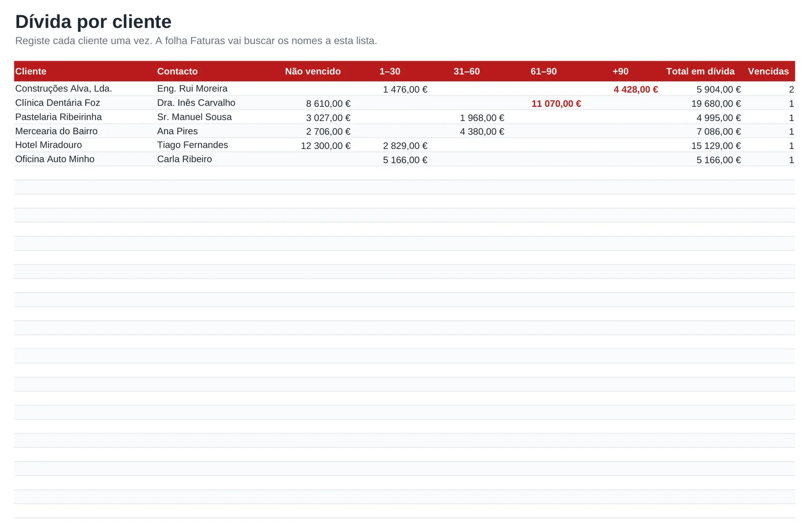Select client Hotel Miradouro
The image size is (809, 532).
49,145
